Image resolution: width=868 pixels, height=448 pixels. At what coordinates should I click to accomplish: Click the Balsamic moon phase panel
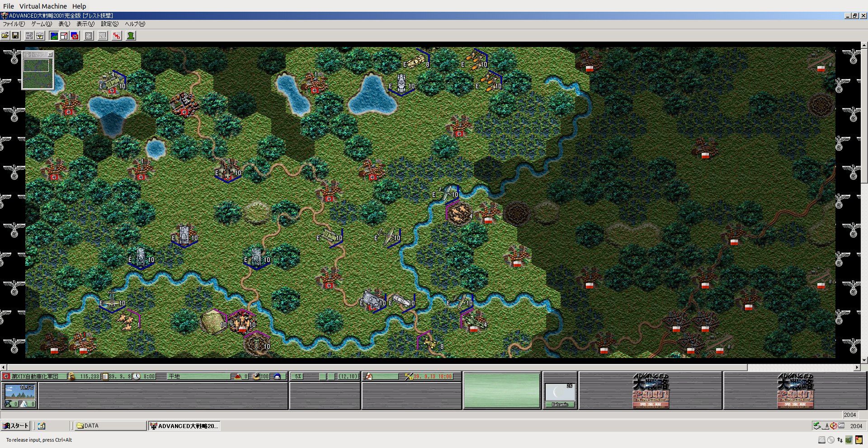560,395
